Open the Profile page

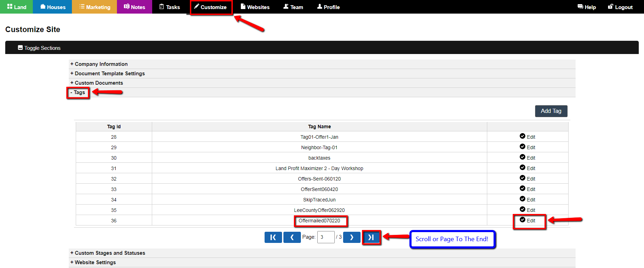[328, 7]
